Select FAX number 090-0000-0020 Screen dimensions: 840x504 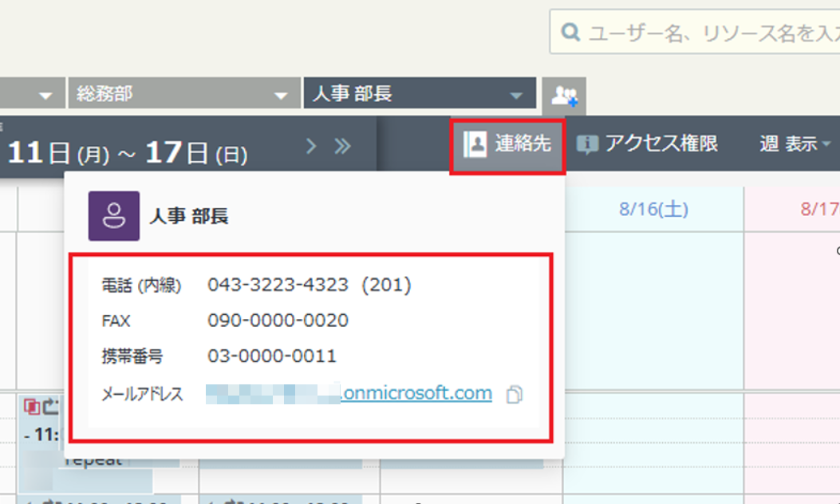click(278, 321)
